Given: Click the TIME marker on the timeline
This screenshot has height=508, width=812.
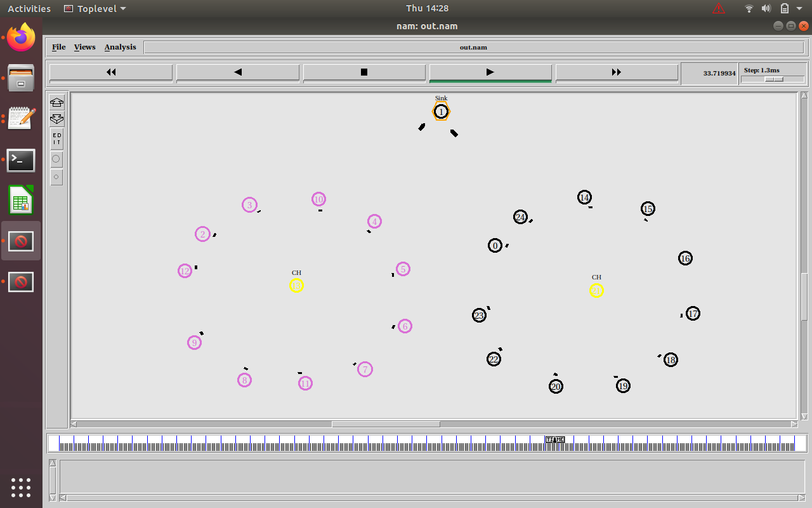Looking at the screenshot, I should tap(555, 439).
